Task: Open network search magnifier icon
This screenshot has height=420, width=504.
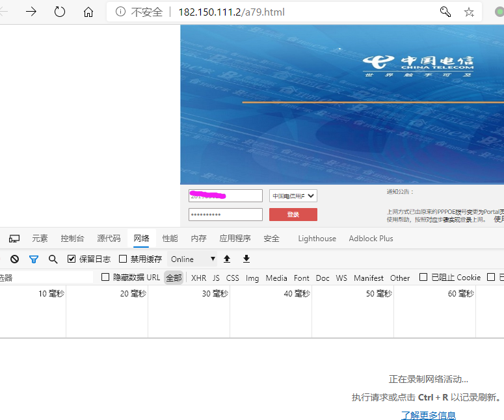Action: [53, 259]
